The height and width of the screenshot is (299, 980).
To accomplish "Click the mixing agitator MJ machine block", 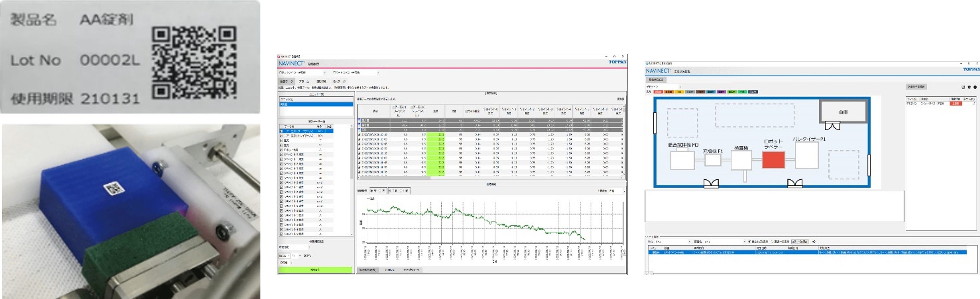I will tap(682, 160).
